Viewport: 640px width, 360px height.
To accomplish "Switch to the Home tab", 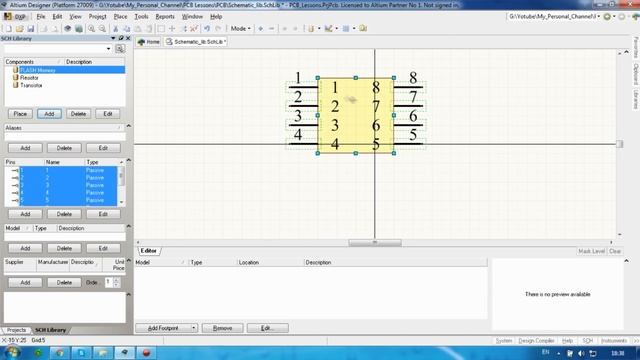I will [149, 42].
